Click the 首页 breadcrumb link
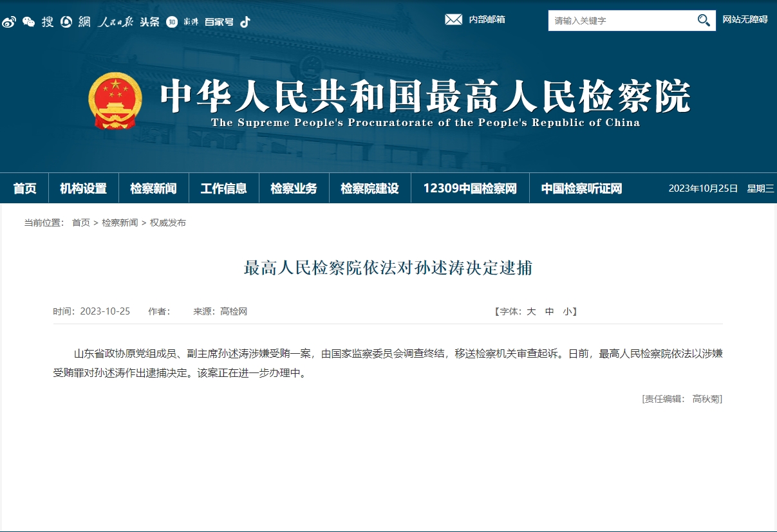Screen dimensions: 777x532 point(80,223)
